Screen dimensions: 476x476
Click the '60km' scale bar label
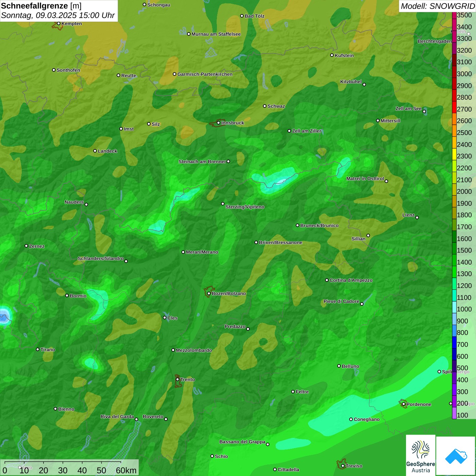pyautogui.click(x=126, y=470)
